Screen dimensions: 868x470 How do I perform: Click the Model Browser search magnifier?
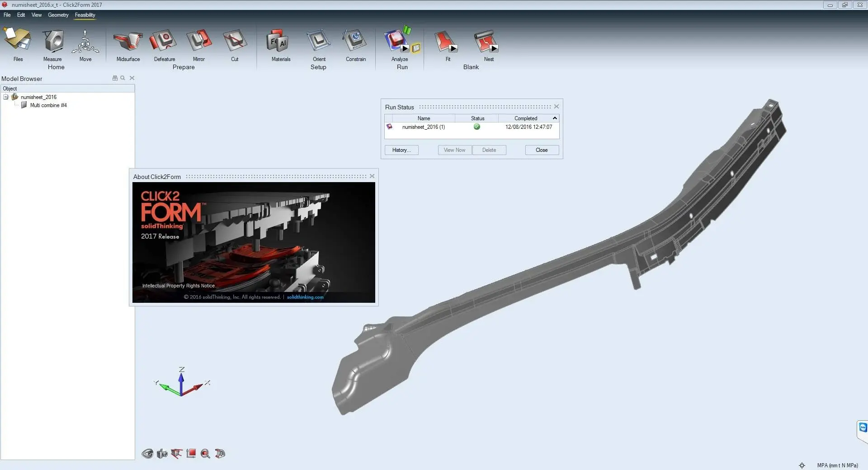123,78
